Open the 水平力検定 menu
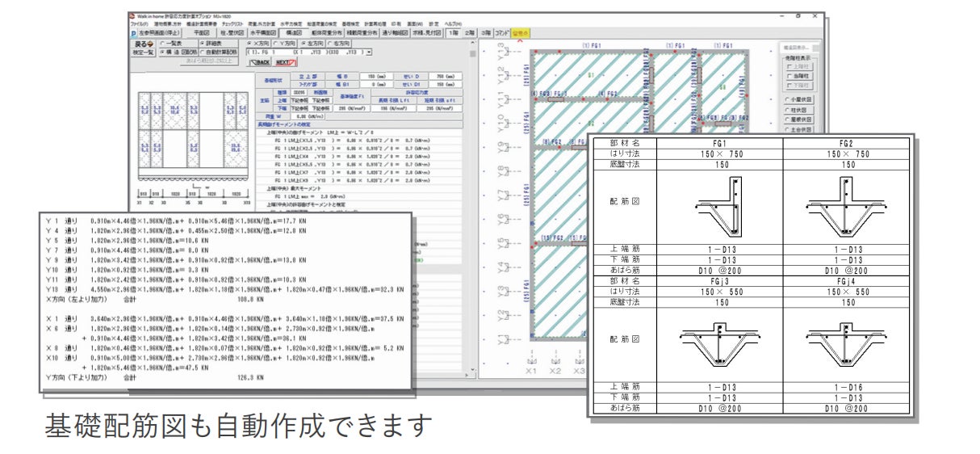 pyautogui.click(x=291, y=23)
